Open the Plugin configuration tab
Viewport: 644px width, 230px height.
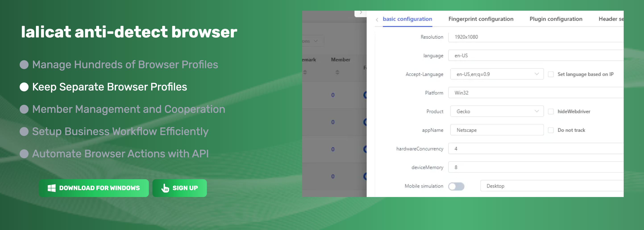[x=556, y=19]
